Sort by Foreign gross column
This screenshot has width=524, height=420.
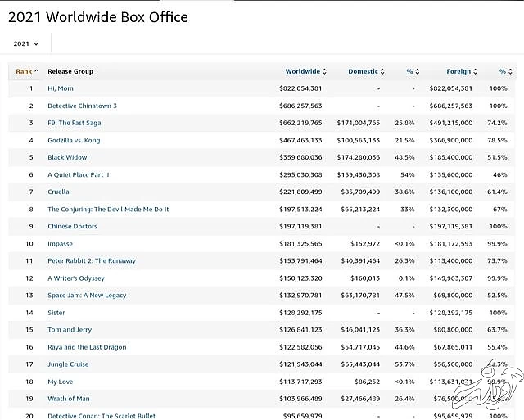coord(461,71)
